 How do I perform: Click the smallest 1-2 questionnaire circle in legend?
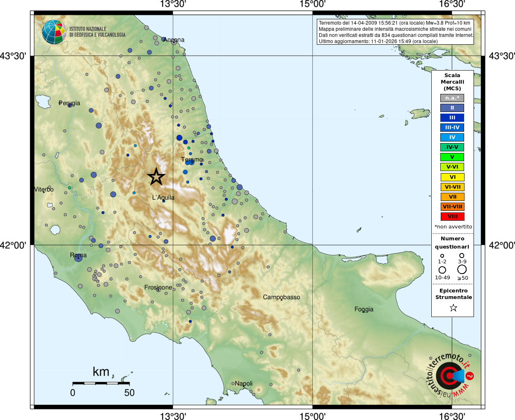tap(442, 256)
